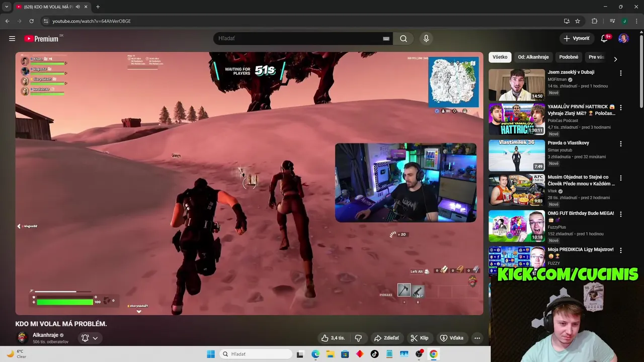Open KFC order video thumbnail
The height and width of the screenshot is (362, 644).
tap(517, 190)
